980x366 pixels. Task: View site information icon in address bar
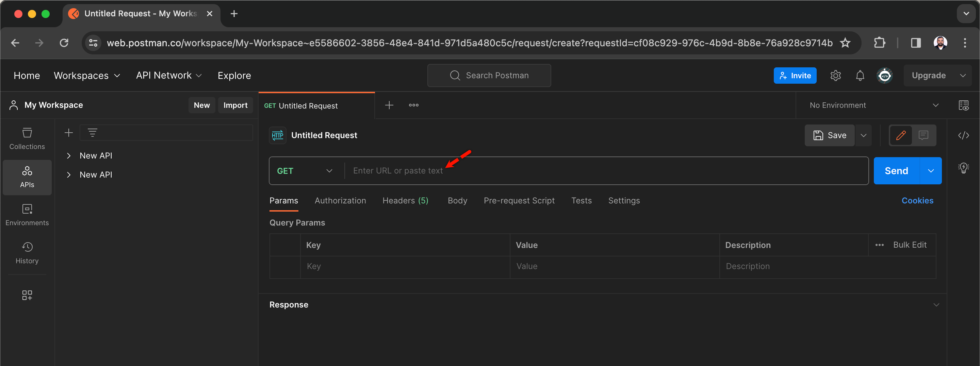[x=93, y=43]
